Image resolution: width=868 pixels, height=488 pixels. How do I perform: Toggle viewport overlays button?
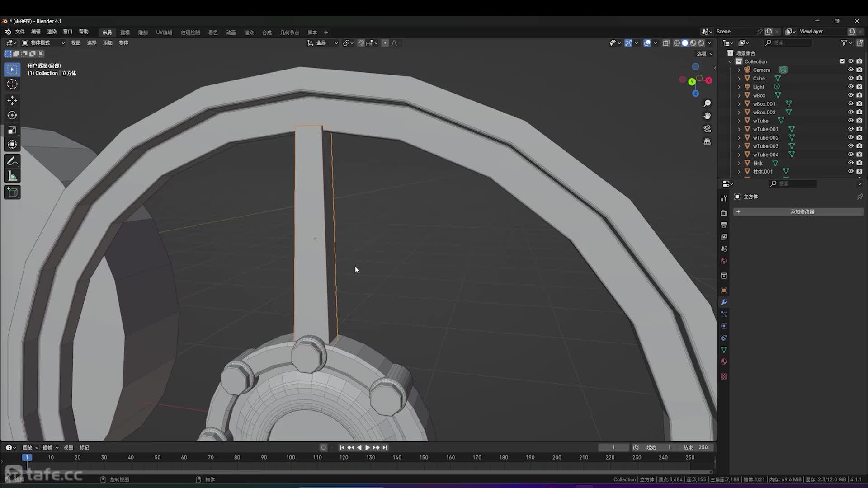tap(647, 43)
